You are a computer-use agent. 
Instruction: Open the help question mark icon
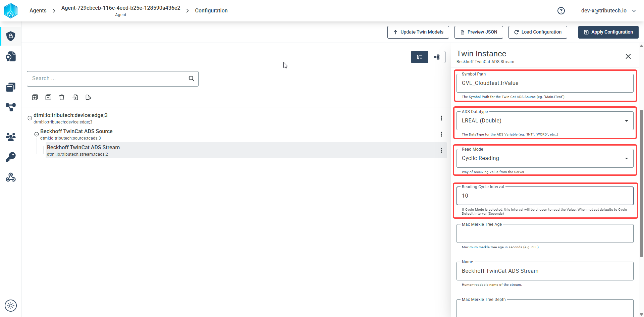561,11
